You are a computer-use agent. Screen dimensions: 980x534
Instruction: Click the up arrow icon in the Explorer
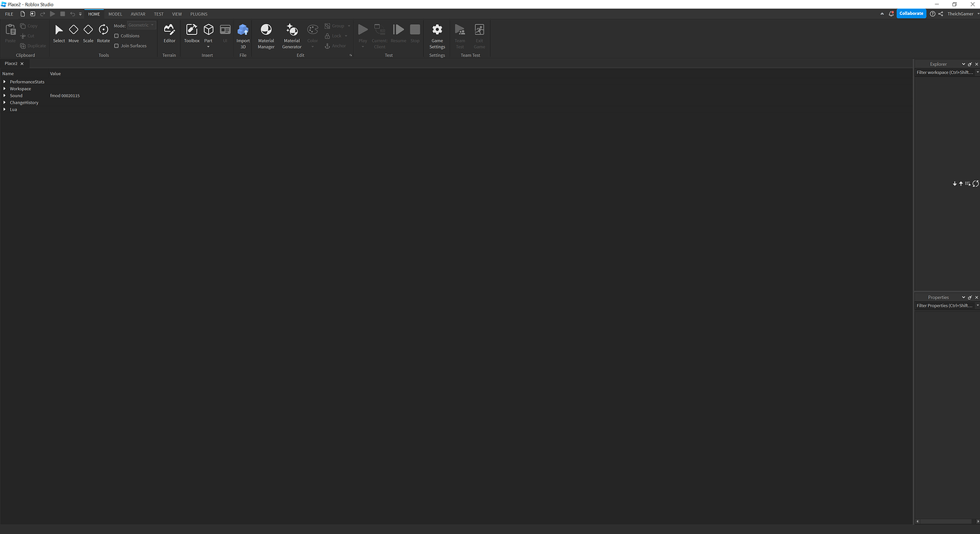coord(961,184)
